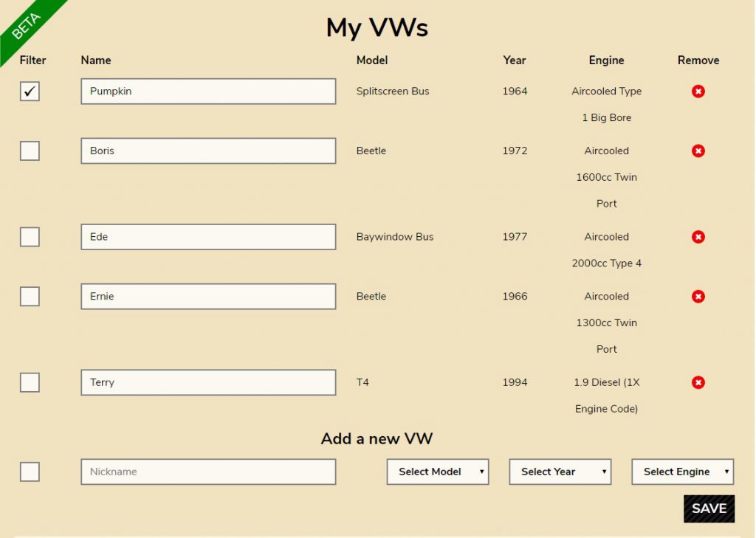Image resolution: width=756 pixels, height=538 pixels.
Task: Click the Nickname field for new VW
Action: (208, 472)
